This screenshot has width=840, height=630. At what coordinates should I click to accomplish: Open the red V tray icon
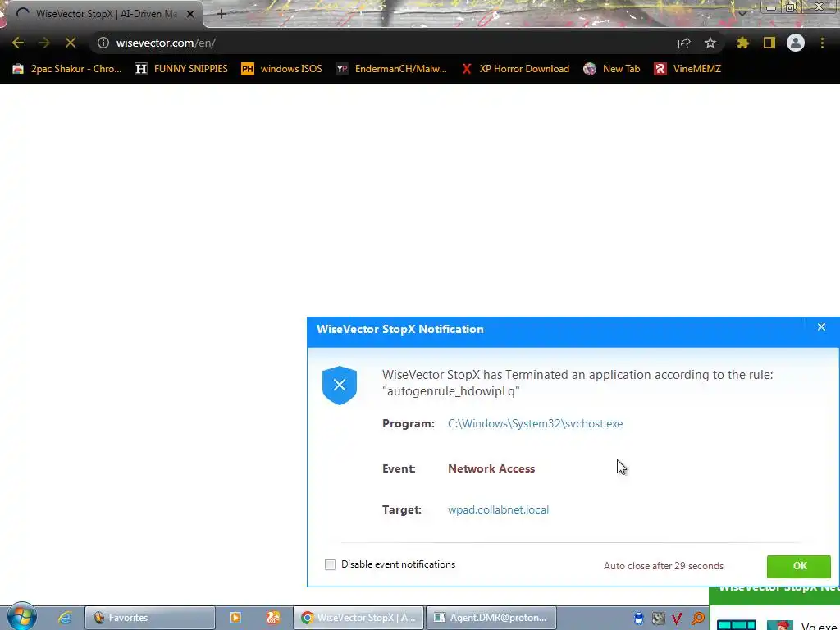[677, 619]
